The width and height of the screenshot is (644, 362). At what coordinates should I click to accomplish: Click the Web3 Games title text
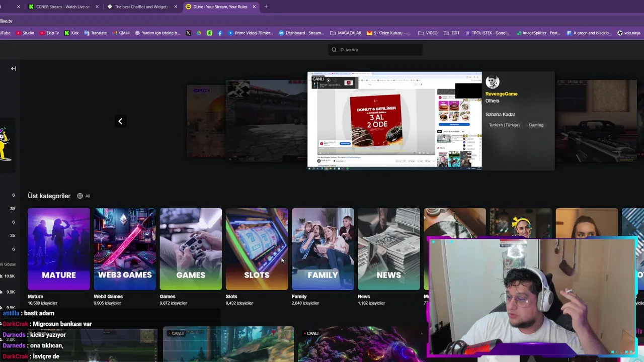pos(108,297)
